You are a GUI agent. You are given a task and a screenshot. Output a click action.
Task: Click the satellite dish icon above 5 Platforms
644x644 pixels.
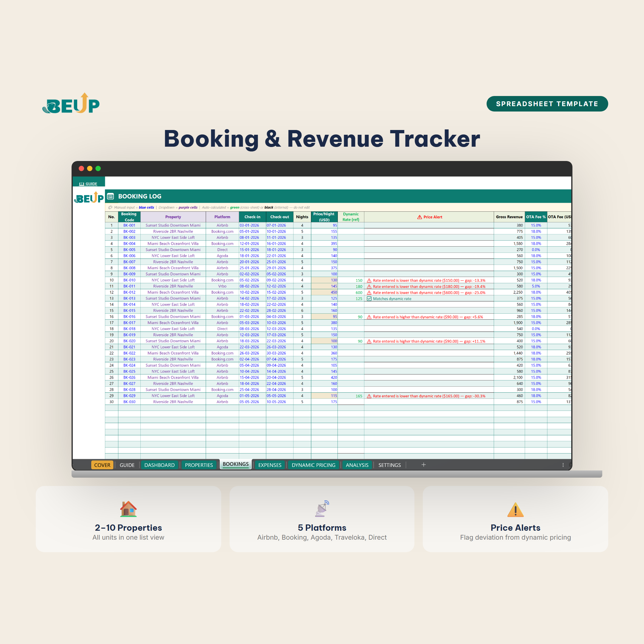click(322, 509)
